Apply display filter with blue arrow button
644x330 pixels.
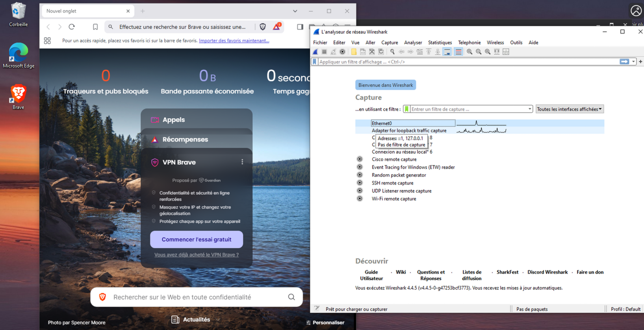click(x=624, y=62)
